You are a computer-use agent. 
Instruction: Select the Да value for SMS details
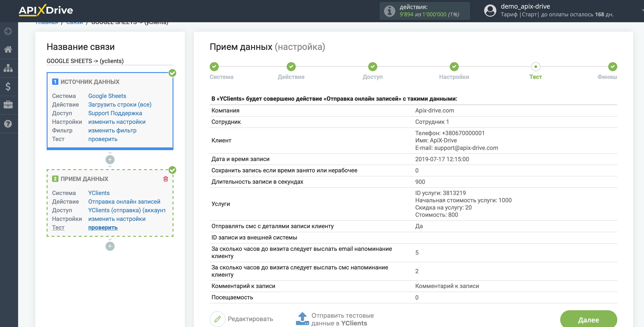click(419, 226)
